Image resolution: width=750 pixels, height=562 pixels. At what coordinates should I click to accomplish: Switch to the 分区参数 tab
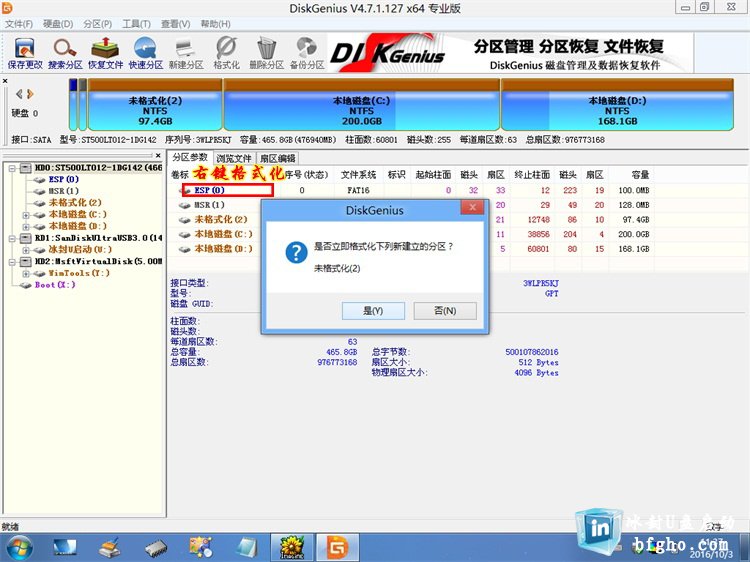190,157
